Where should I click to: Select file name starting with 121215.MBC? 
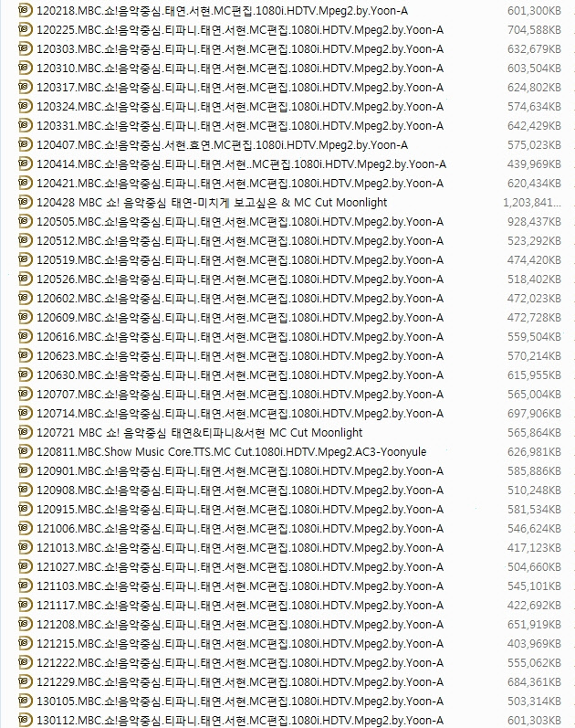[240, 643]
